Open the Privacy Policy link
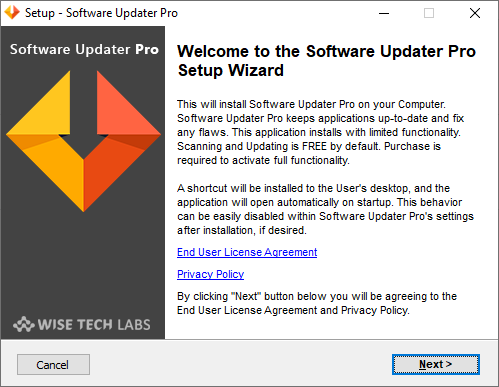 click(210, 274)
